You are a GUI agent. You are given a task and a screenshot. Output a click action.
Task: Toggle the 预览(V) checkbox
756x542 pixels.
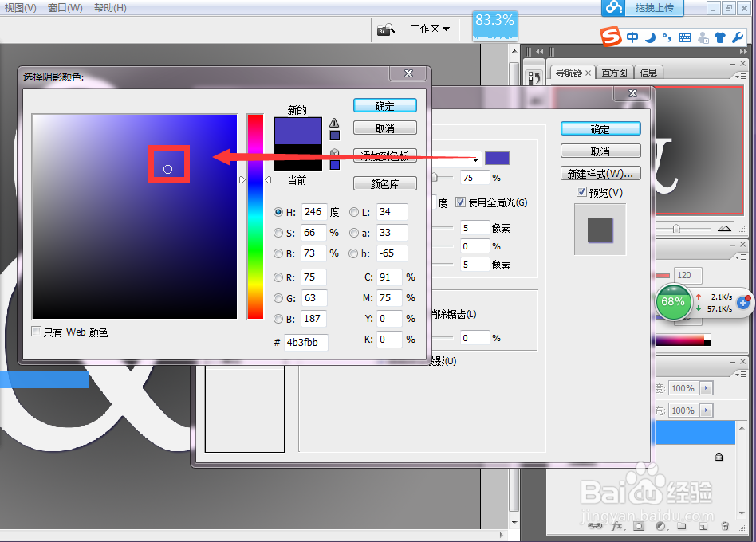click(581, 192)
